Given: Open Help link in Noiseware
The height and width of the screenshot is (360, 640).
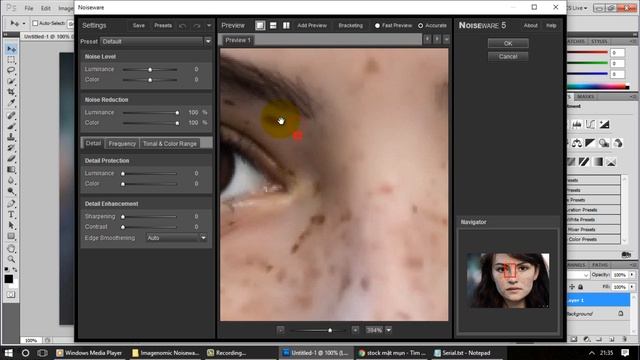Looking at the screenshot, I should [x=551, y=25].
